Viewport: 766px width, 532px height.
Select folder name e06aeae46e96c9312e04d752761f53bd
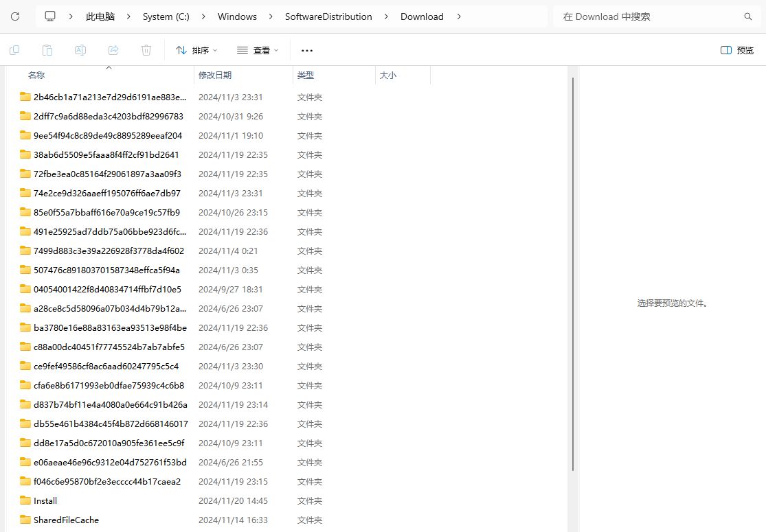pos(110,462)
